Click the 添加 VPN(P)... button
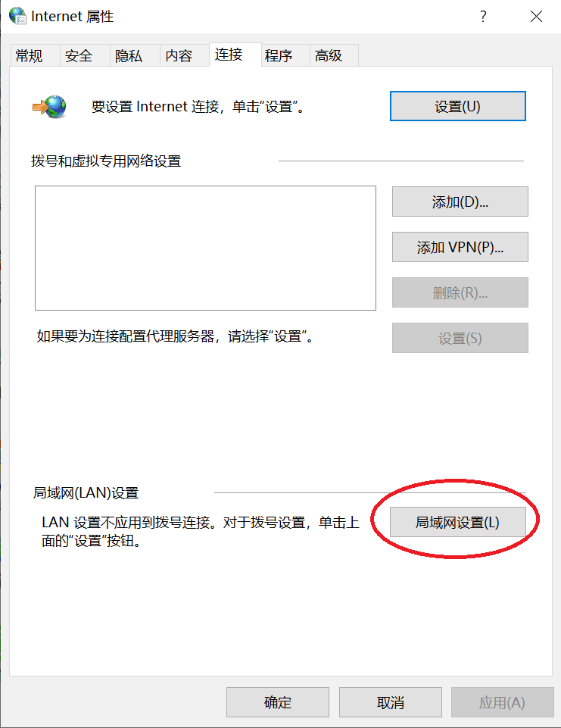This screenshot has height=728, width=561. click(460, 247)
